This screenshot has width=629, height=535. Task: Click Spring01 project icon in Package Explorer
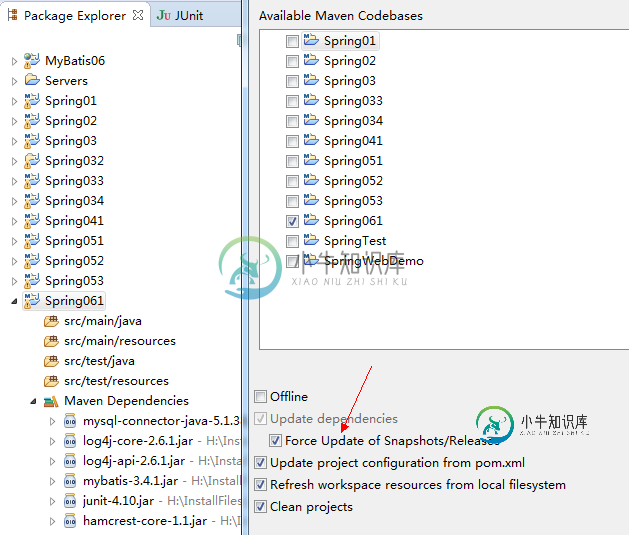pyautogui.click(x=32, y=101)
